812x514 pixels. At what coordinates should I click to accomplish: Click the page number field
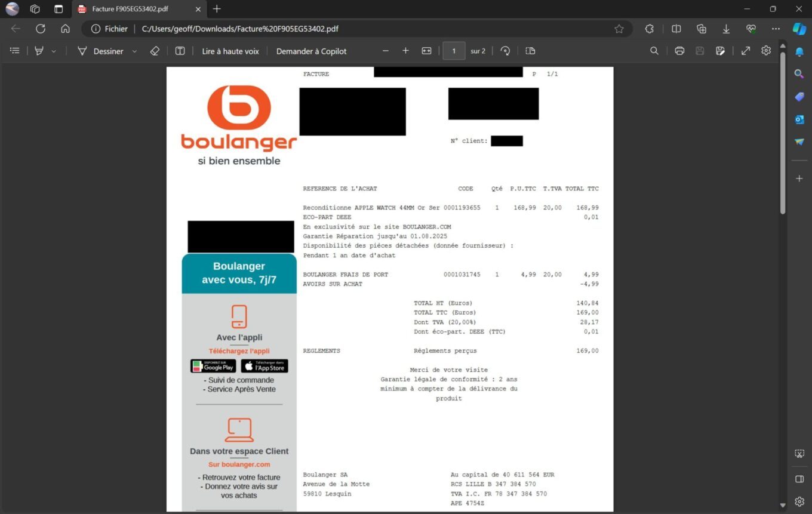(454, 51)
